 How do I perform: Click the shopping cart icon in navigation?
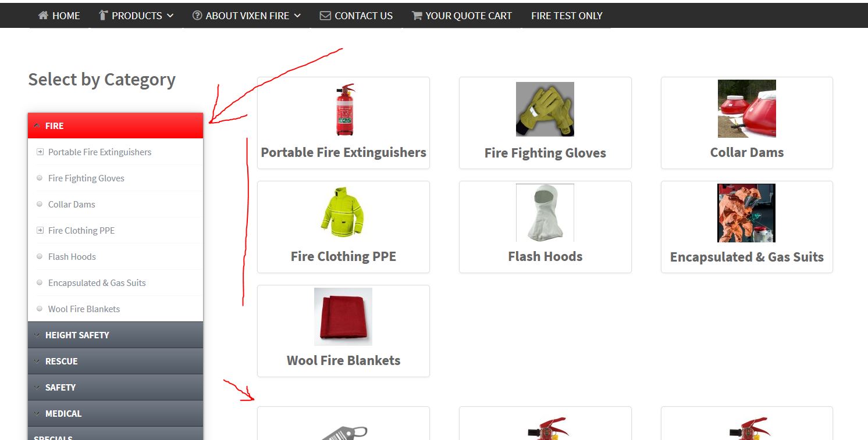(x=417, y=16)
